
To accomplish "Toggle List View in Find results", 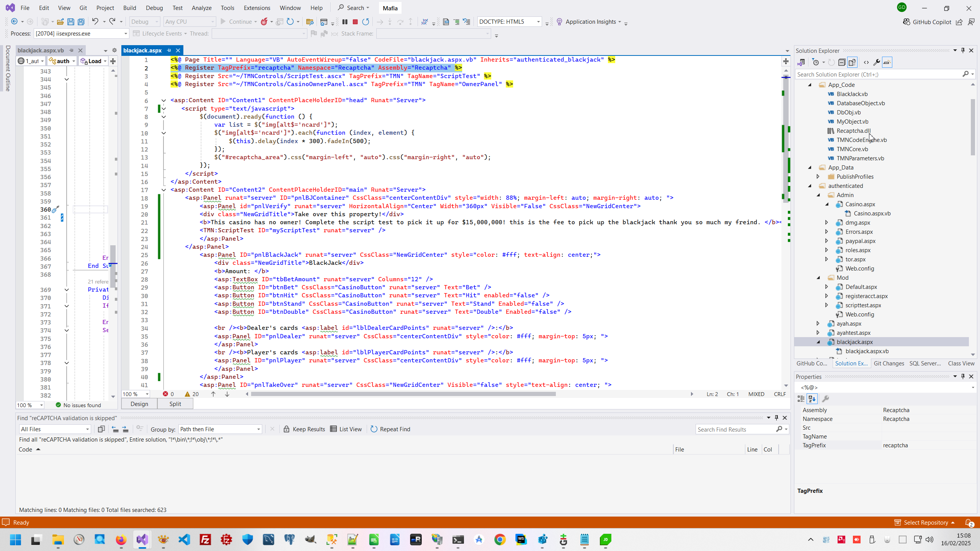I will [x=346, y=429].
